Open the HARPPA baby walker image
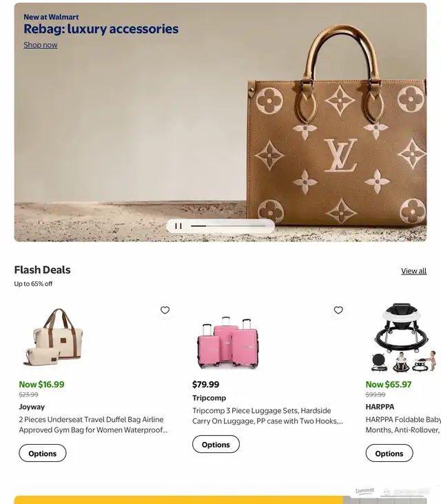The width and height of the screenshot is (441, 504). tap(404, 338)
